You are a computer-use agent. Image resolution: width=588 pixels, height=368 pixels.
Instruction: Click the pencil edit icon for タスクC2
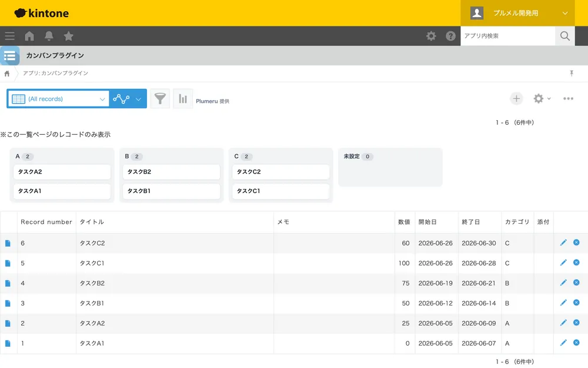pyautogui.click(x=563, y=243)
